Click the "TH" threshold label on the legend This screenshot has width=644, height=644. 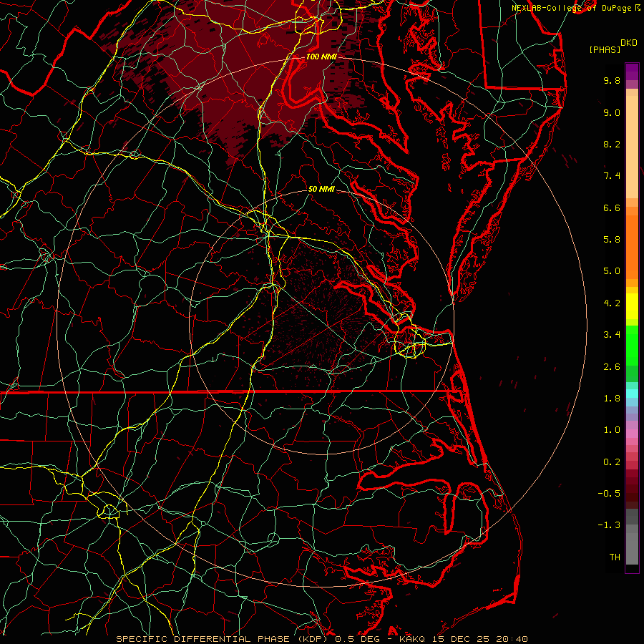[615, 557]
